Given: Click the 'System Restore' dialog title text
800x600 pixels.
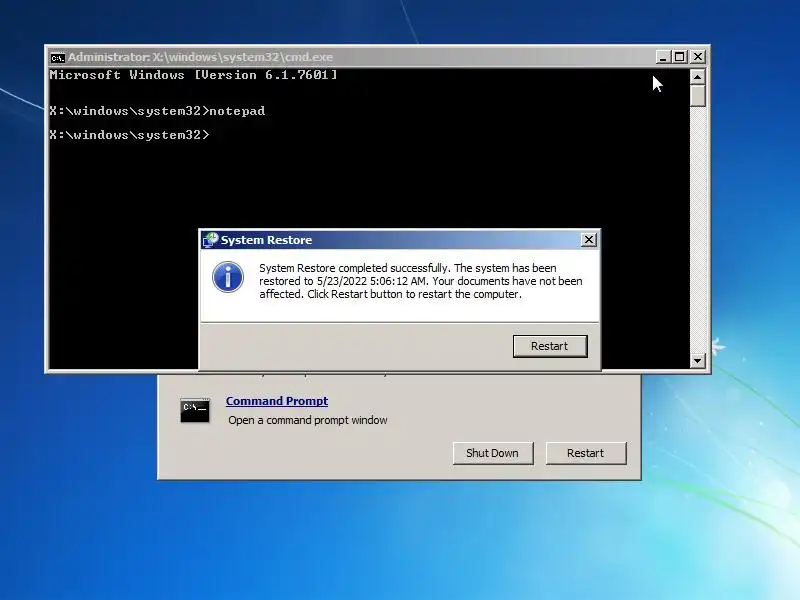Looking at the screenshot, I should (x=266, y=240).
